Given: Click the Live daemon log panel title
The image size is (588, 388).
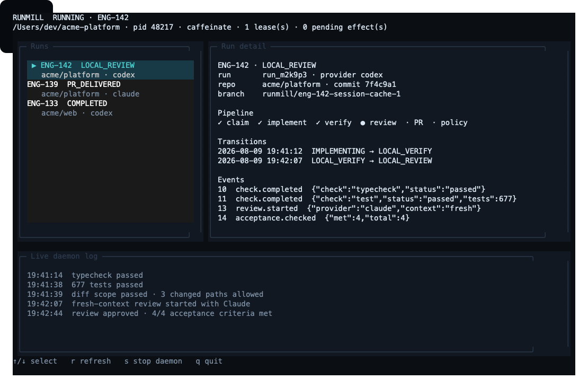Looking at the screenshot, I should coord(64,256).
